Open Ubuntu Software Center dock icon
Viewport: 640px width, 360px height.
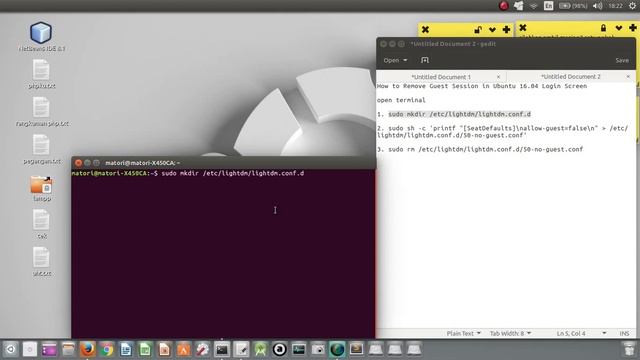[x=184, y=349]
